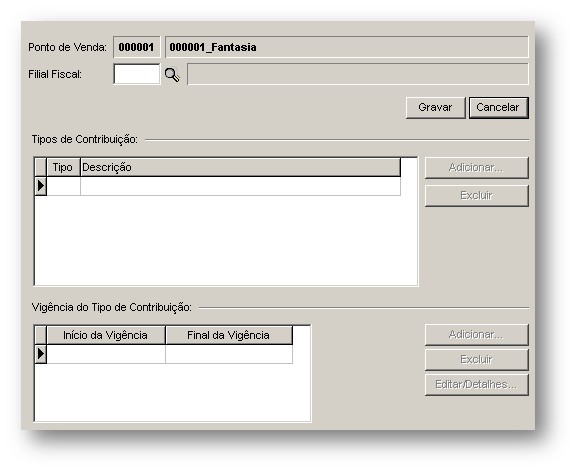Select the Início da Vigência column header

click(x=106, y=335)
